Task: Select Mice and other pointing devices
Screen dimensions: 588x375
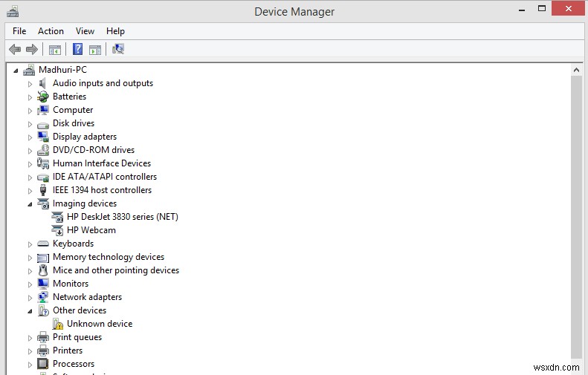Action: pos(115,270)
